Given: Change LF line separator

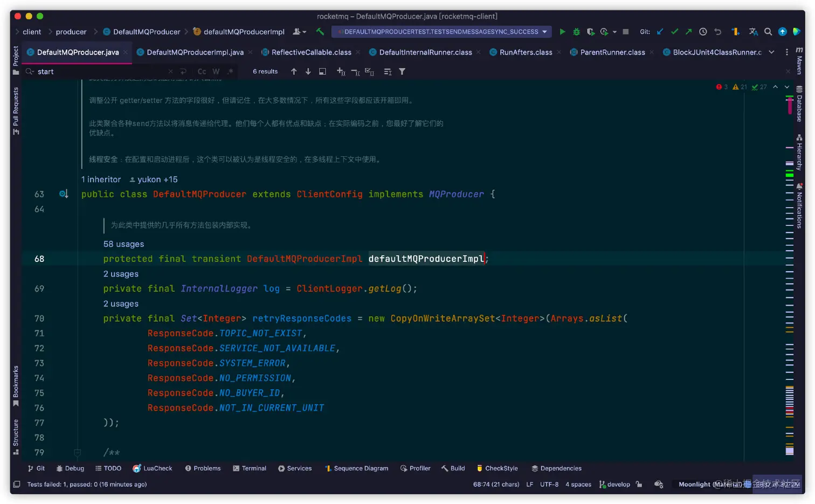Looking at the screenshot, I should tap(530, 484).
